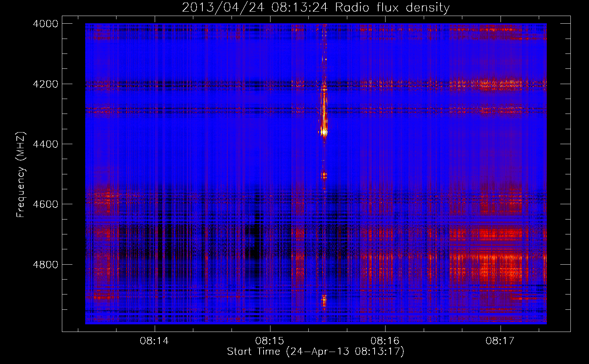
Task: Click the plot title "2013/04/24 08:13:24 Radio flux density"
Action: [316, 7]
